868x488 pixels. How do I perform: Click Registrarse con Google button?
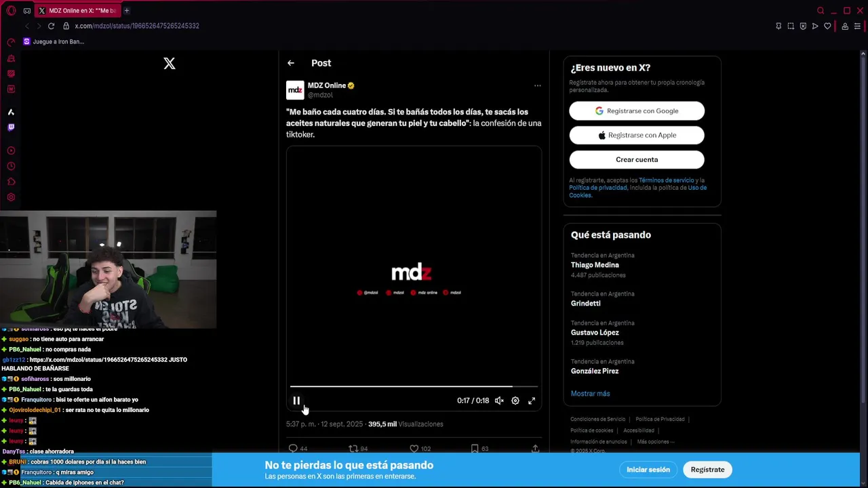(637, 110)
